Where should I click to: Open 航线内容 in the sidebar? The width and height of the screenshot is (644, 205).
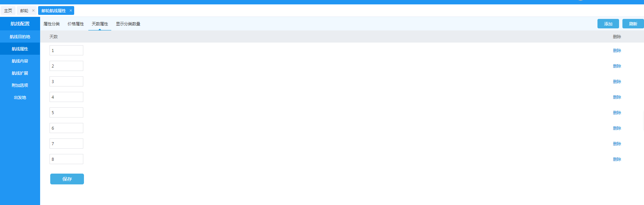pos(20,61)
